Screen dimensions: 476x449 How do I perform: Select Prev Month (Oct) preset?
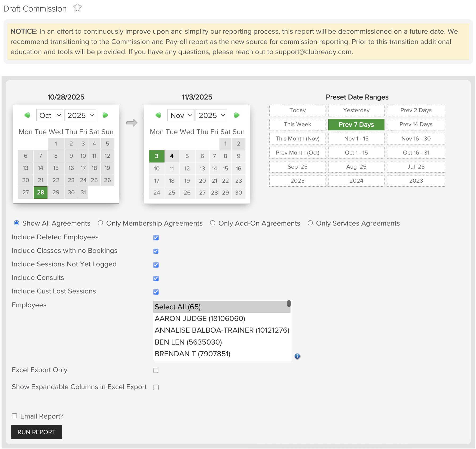pyautogui.click(x=297, y=153)
